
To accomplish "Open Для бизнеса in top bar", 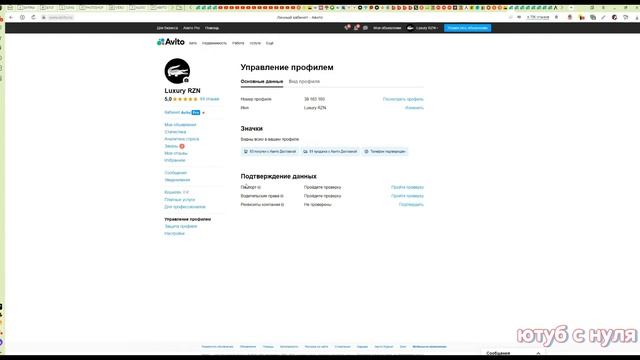I will click(167, 28).
